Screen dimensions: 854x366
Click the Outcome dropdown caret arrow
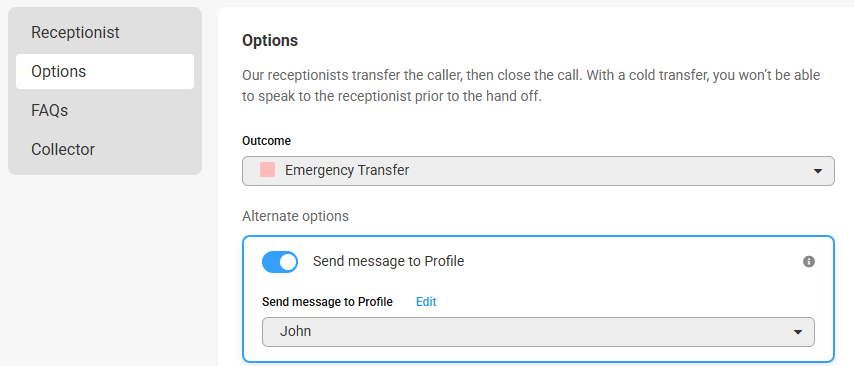pyautogui.click(x=817, y=171)
